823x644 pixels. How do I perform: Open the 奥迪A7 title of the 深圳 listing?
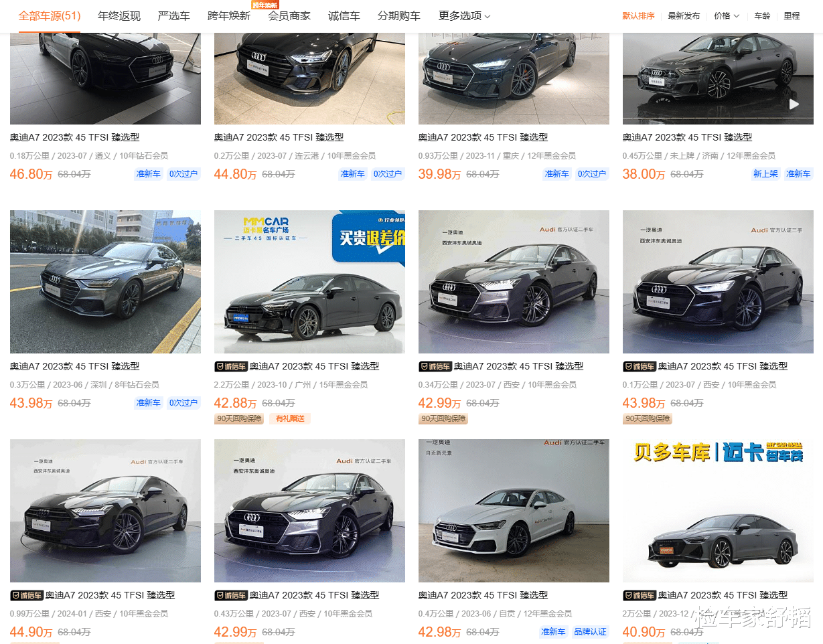tap(75, 366)
